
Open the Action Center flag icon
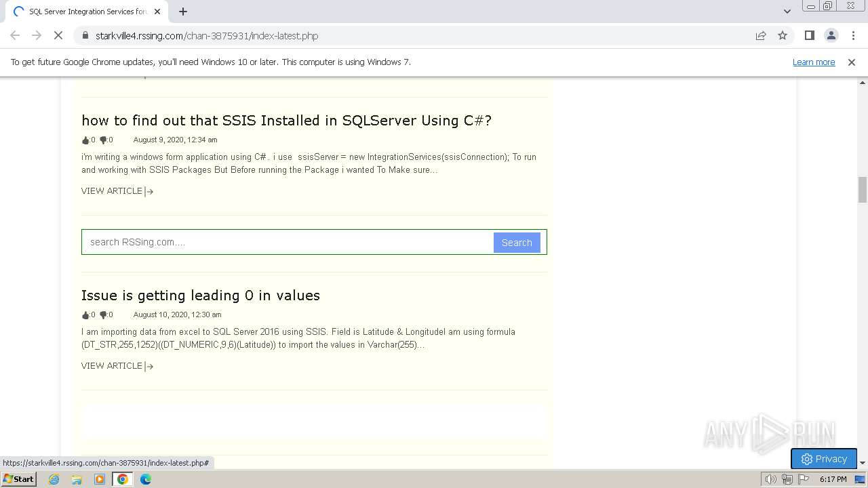pyautogui.click(x=804, y=479)
